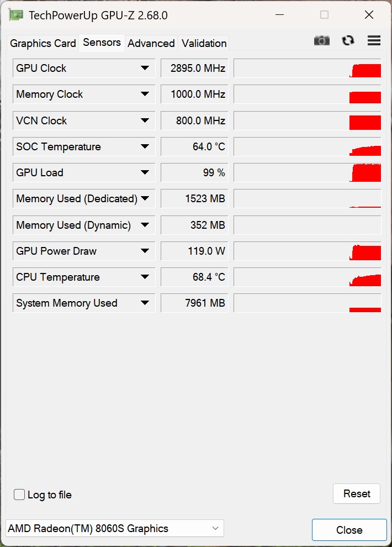Switch to the Graphics Card tab
Image resolution: width=392 pixels, height=547 pixels.
pyautogui.click(x=43, y=43)
